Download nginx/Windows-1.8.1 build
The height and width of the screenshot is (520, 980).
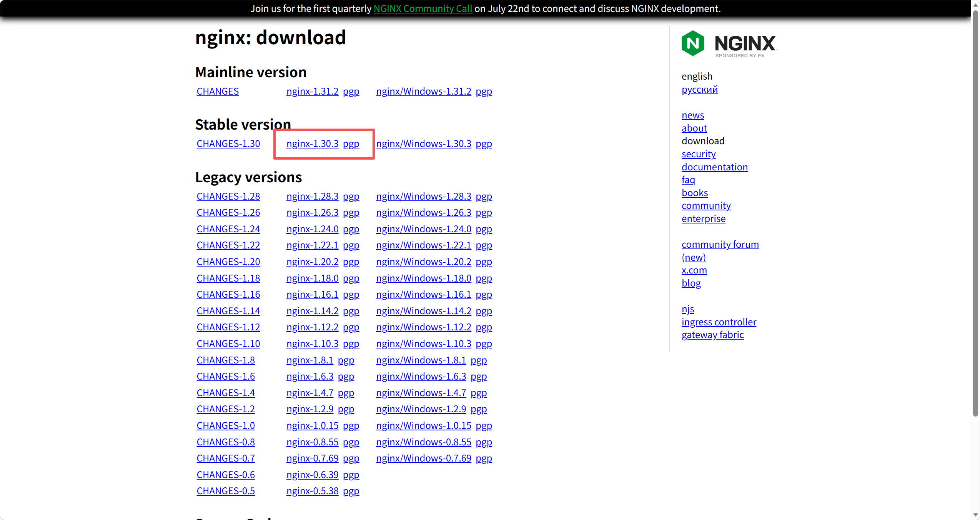(421, 360)
